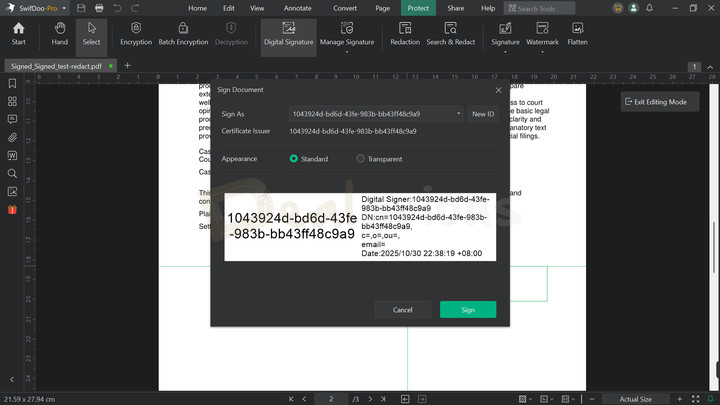The width and height of the screenshot is (720, 405).
Task: Open the Encryption tool
Action: point(136,34)
